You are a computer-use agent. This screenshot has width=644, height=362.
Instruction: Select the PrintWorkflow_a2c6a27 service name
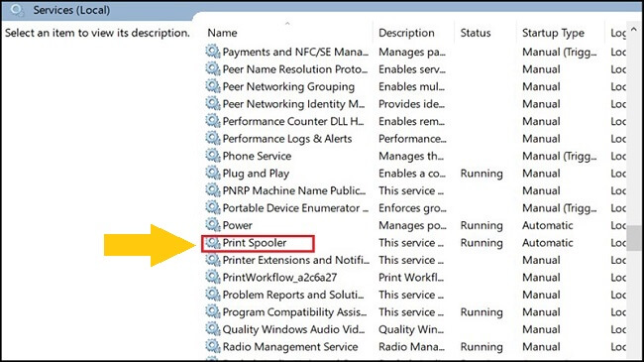279,278
